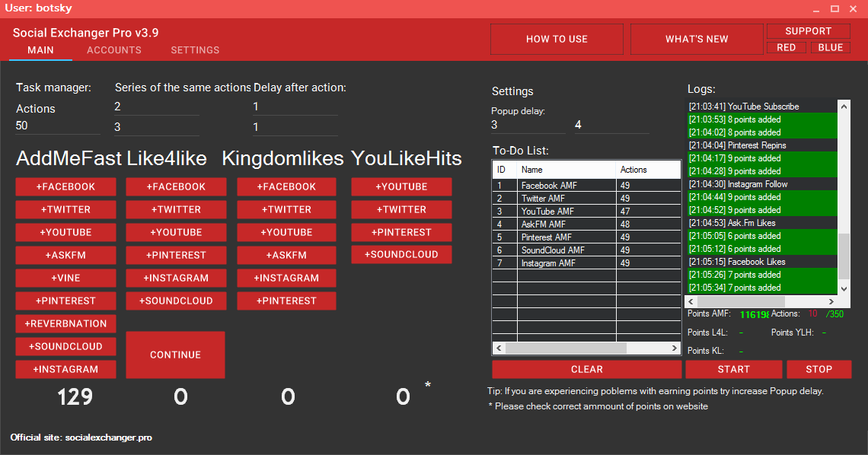This screenshot has width=868, height=455.
Task: Switch theme to RED
Action: point(786,47)
